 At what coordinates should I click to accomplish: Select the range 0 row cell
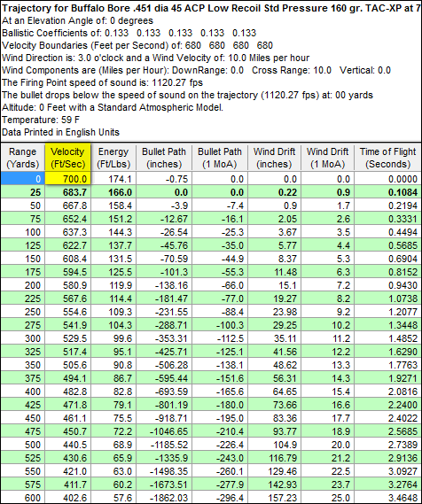click(22, 178)
